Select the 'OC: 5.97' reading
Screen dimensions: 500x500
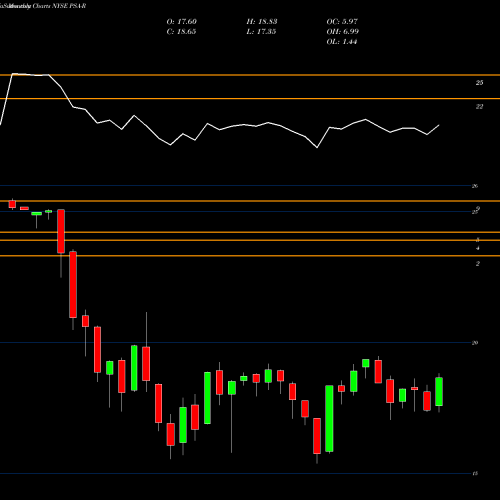[x=342, y=22]
